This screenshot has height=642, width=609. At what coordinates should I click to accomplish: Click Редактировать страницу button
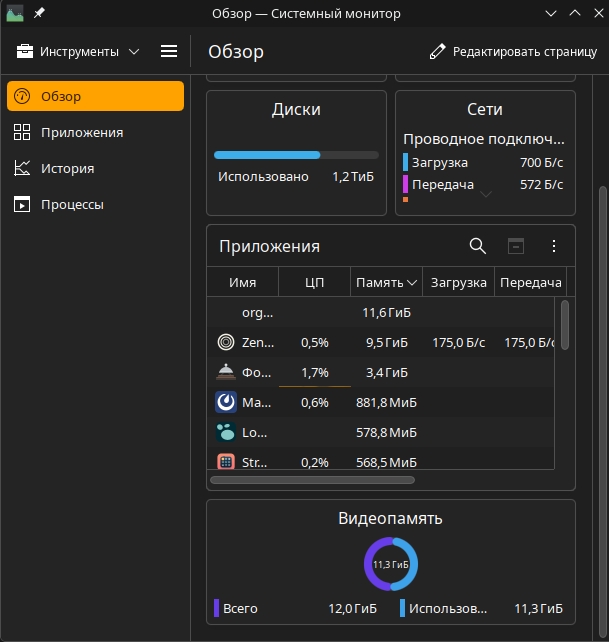click(x=513, y=52)
